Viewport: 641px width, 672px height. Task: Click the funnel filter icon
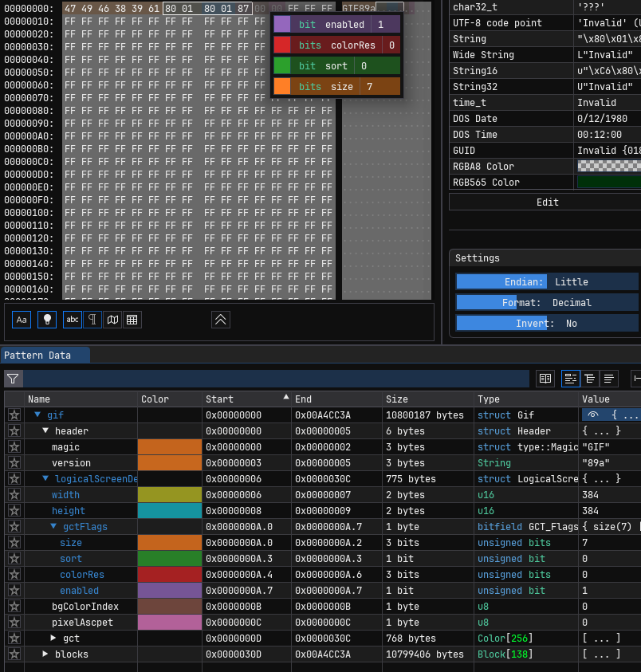coord(14,379)
